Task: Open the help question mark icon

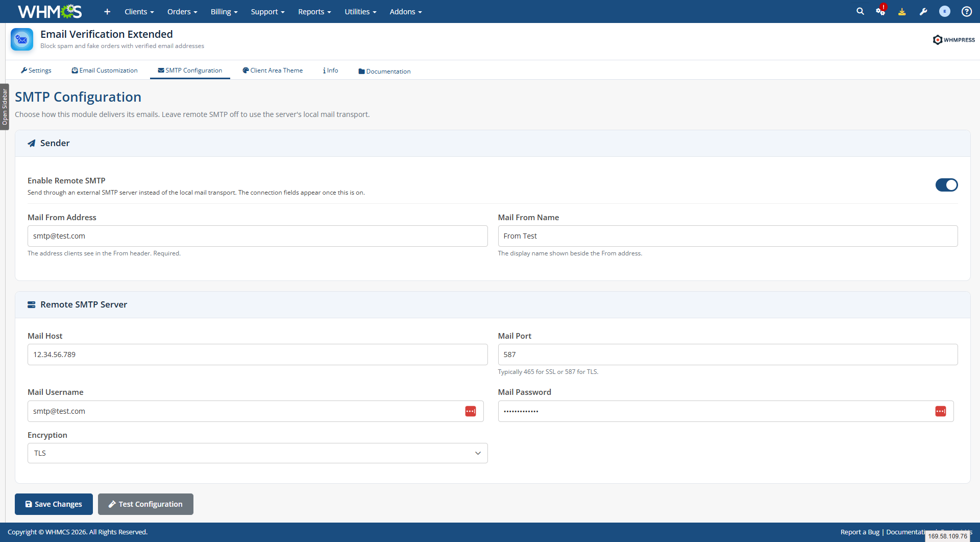Action: (967, 11)
